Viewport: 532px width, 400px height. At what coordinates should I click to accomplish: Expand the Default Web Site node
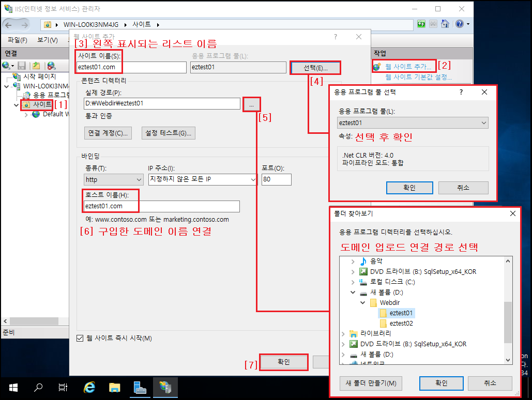[26, 115]
